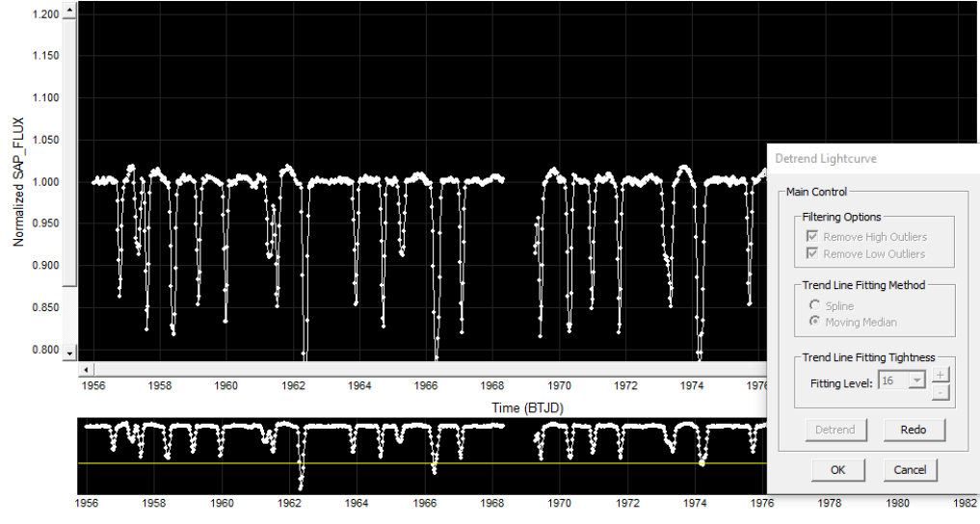Open the Fitting Level dropdown
This screenshot has width=980, height=524.
(x=916, y=380)
